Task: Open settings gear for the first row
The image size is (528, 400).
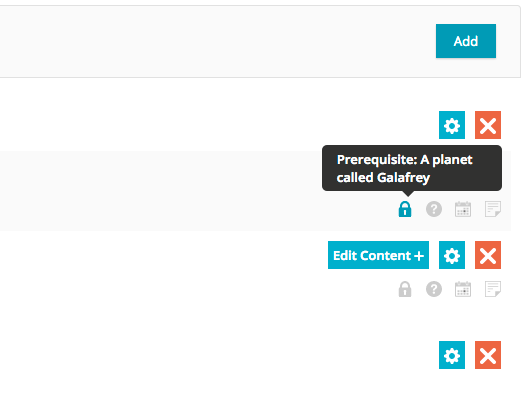Action: click(x=452, y=125)
